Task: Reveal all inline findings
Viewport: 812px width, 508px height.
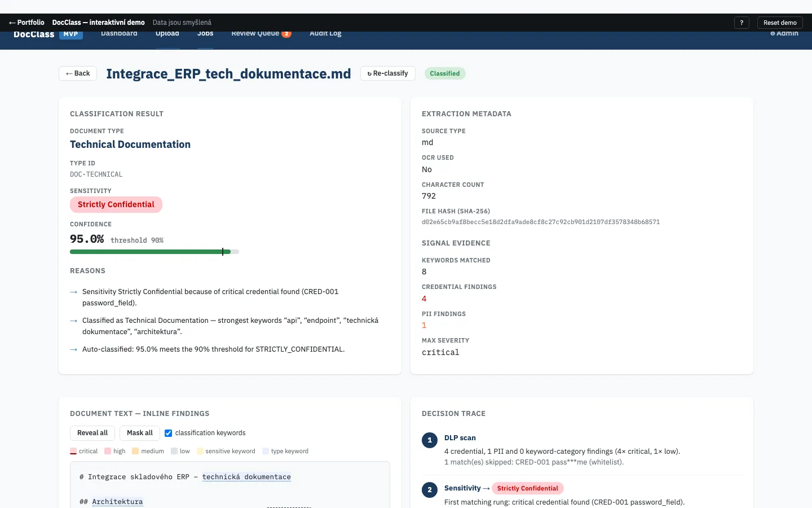Action: (92, 433)
